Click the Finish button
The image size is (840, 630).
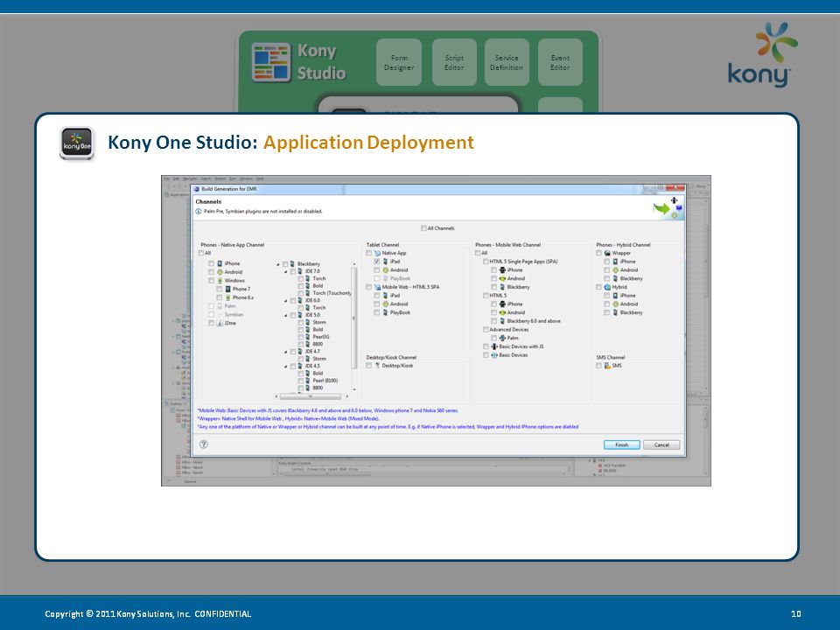pos(621,444)
